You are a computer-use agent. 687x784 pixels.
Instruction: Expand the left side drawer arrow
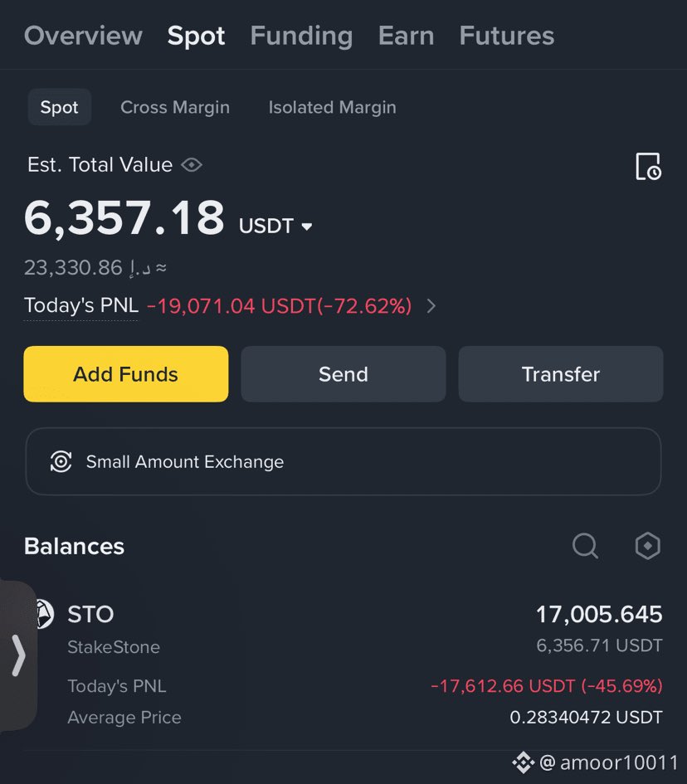click(x=17, y=656)
